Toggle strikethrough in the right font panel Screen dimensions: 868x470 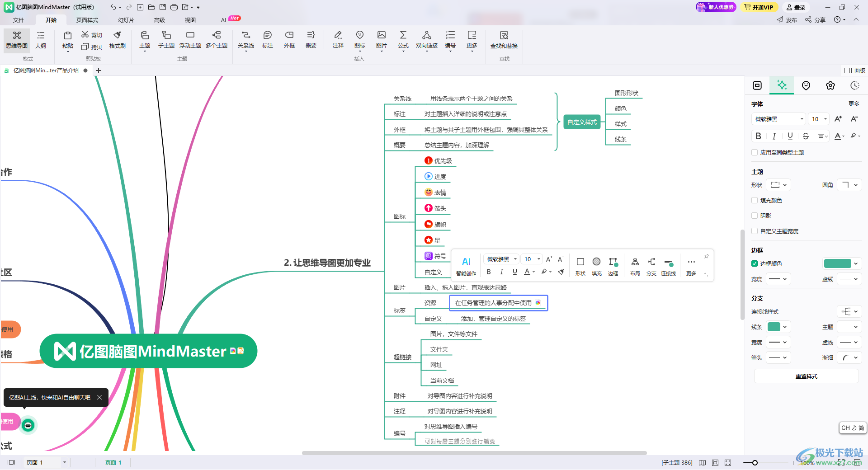(806, 136)
